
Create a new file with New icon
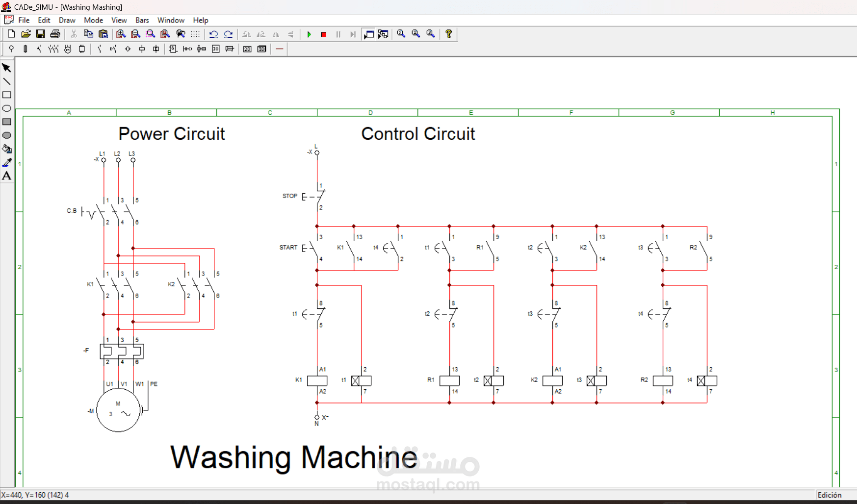click(11, 34)
